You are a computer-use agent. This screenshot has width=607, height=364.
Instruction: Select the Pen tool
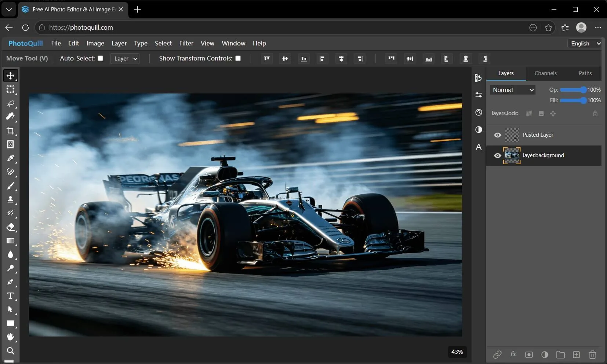pyautogui.click(x=10, y=282)
